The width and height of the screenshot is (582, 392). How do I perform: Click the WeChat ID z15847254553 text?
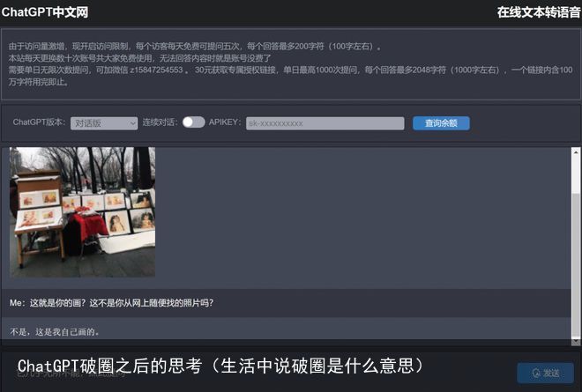tap(156, 70)
